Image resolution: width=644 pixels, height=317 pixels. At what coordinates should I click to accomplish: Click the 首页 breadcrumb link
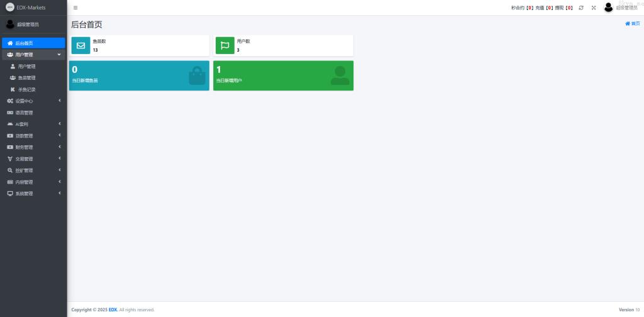click(633, 24)
